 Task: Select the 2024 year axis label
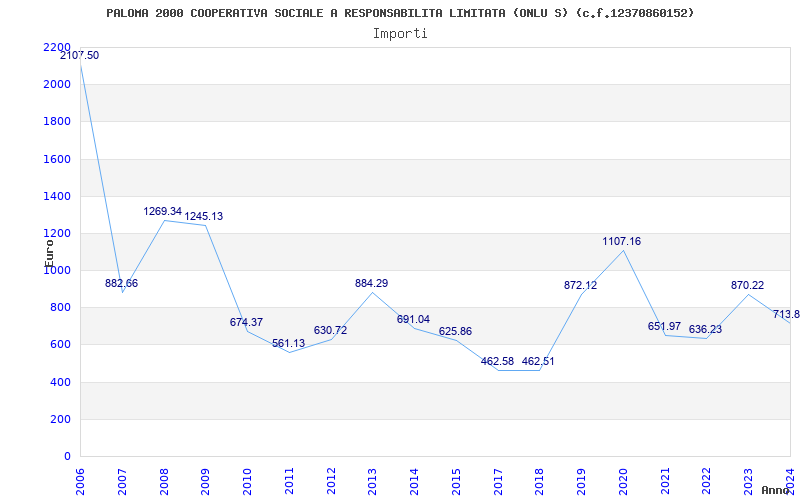pyautogui.click(x=790, y=482)
